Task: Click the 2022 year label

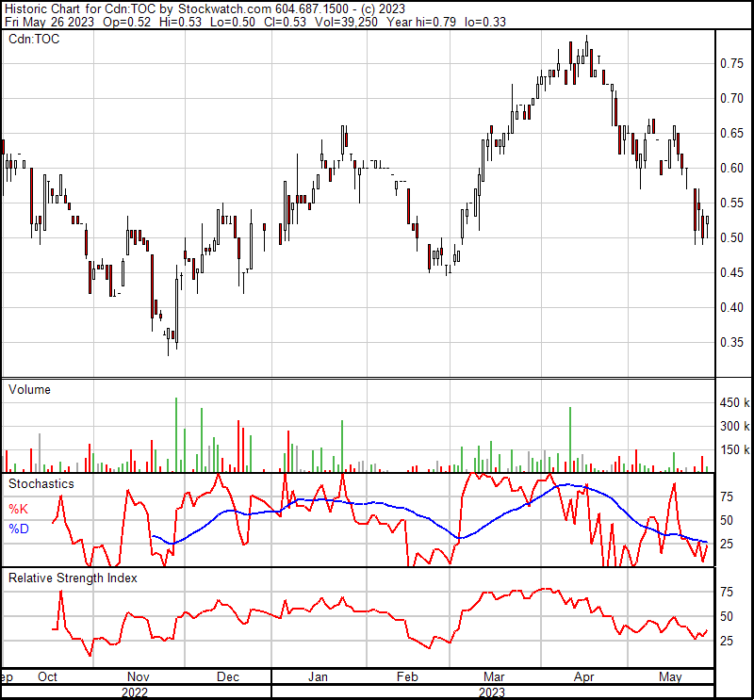Action: [135, 692]
